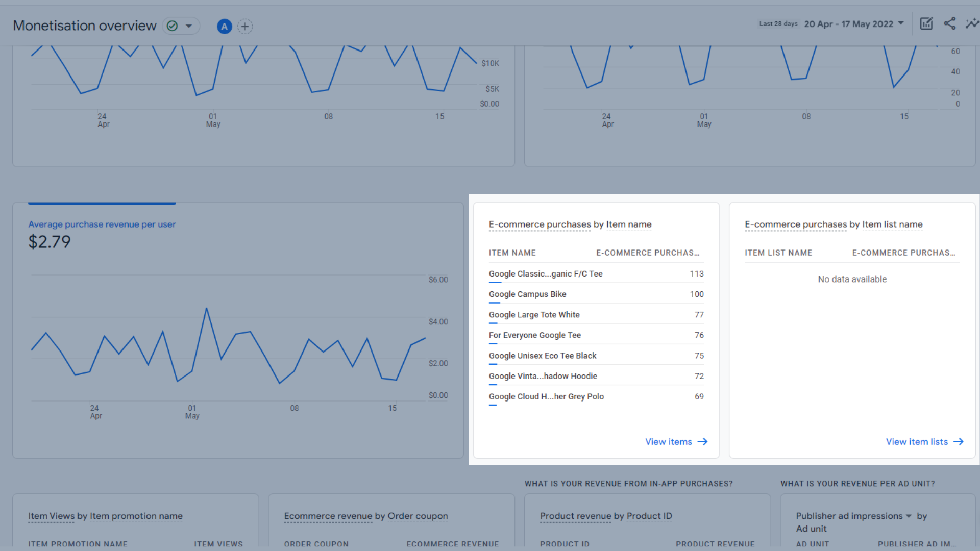980x551 pixels.
Task: Click the add view plus icon next to A
Action: click(245, 26)
